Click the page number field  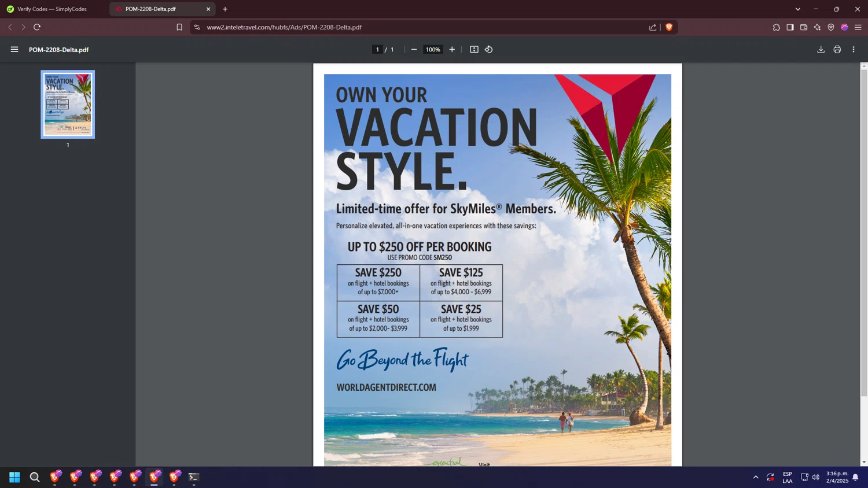point(377,50)
